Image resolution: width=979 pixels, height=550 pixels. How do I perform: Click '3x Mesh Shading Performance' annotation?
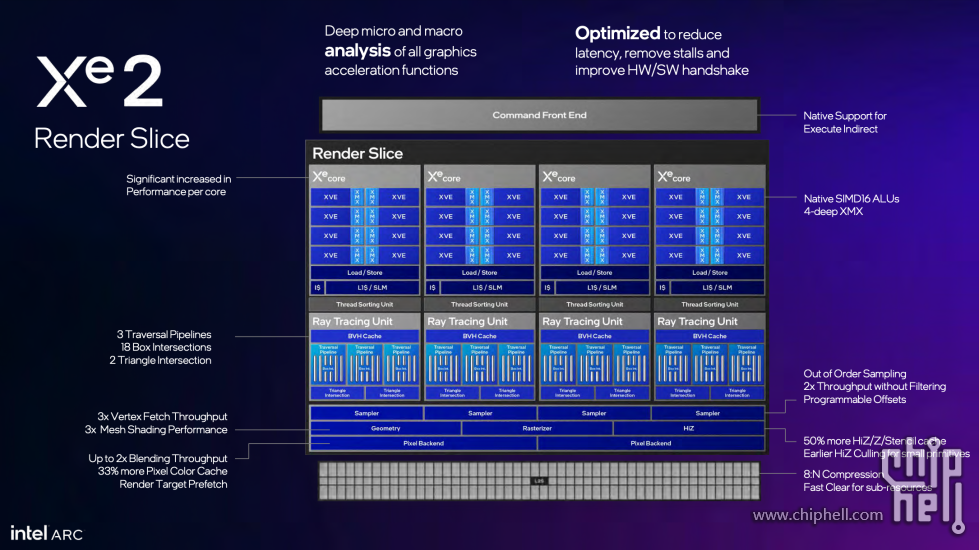[156, 430]
